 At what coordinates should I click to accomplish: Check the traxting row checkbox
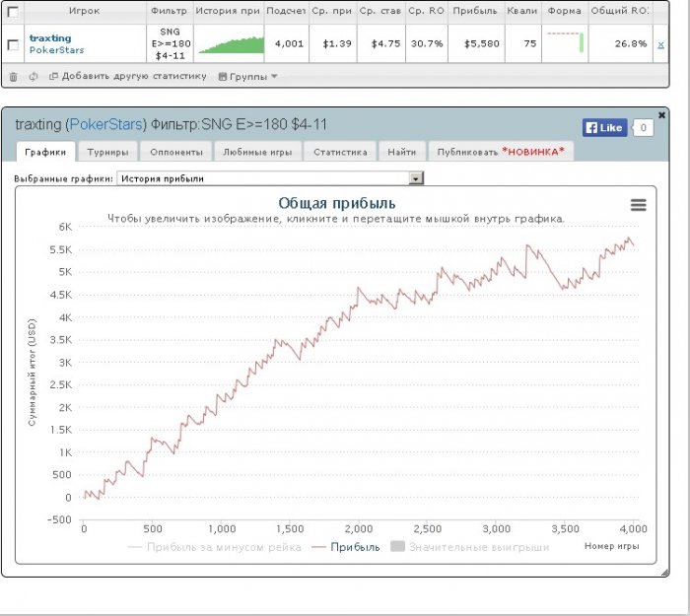tap(13, 44)
